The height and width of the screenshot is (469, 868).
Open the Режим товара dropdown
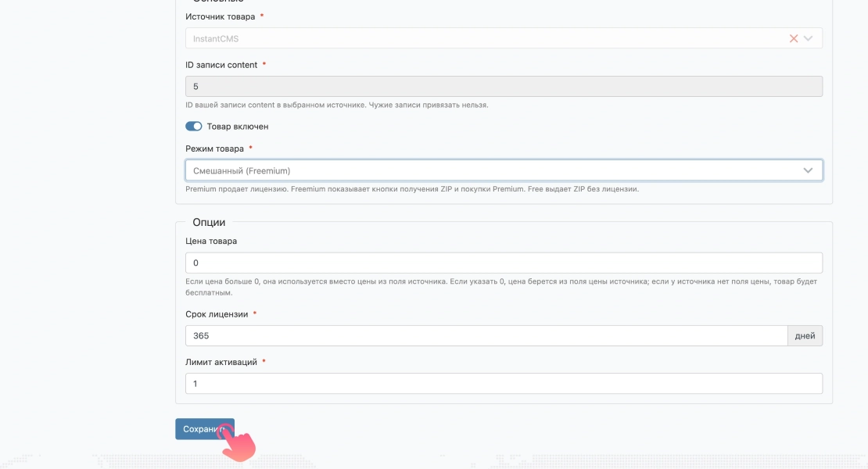click(x=504, y=170)
